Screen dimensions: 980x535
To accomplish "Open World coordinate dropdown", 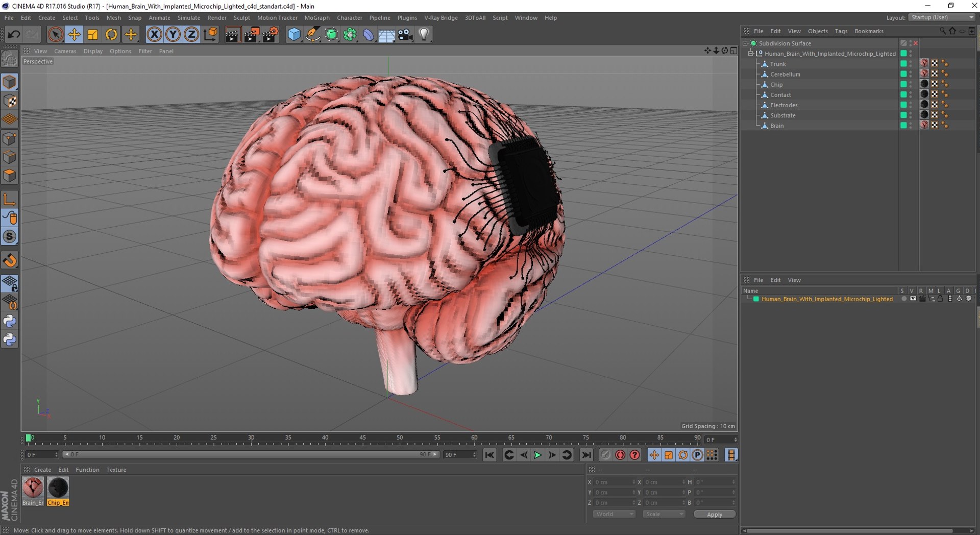I will click(614, 514).
